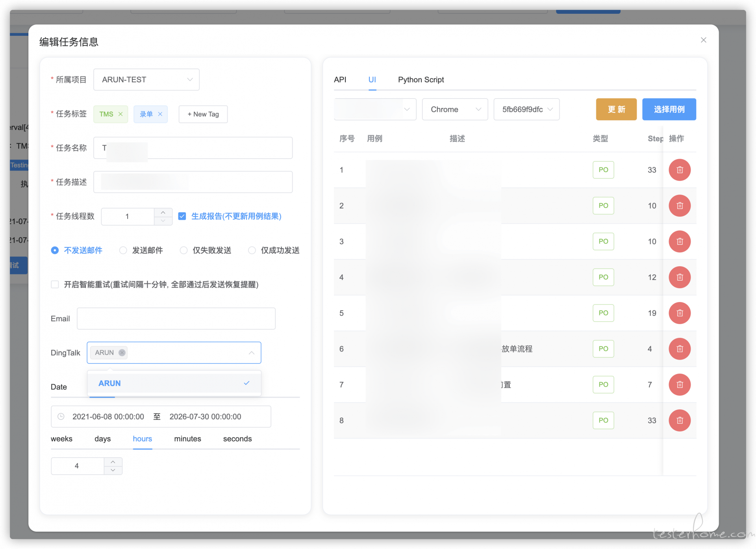
Task: Click the 选择用例 button
Action: [x=669, y=109]
